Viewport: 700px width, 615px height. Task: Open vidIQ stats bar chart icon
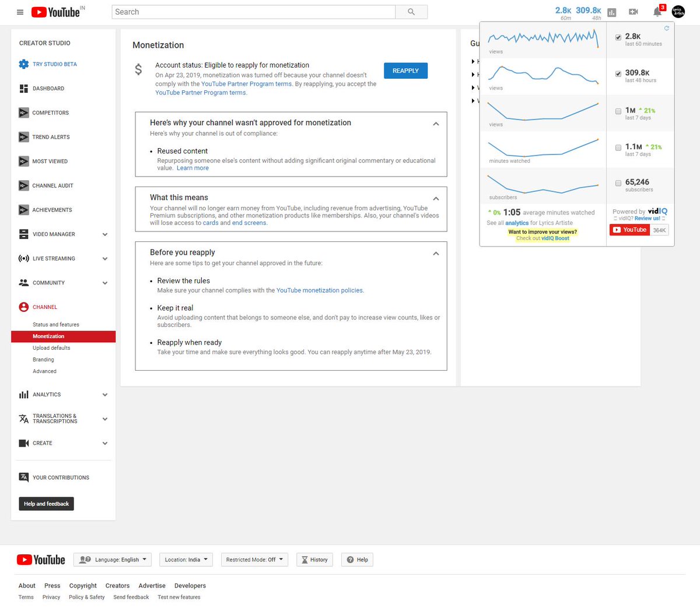click(x=612, y=12)
